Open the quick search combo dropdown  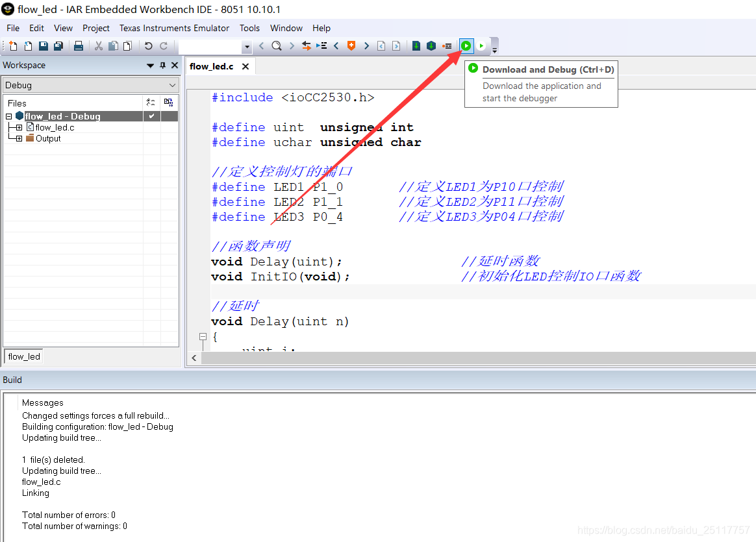tap(247, 47)
